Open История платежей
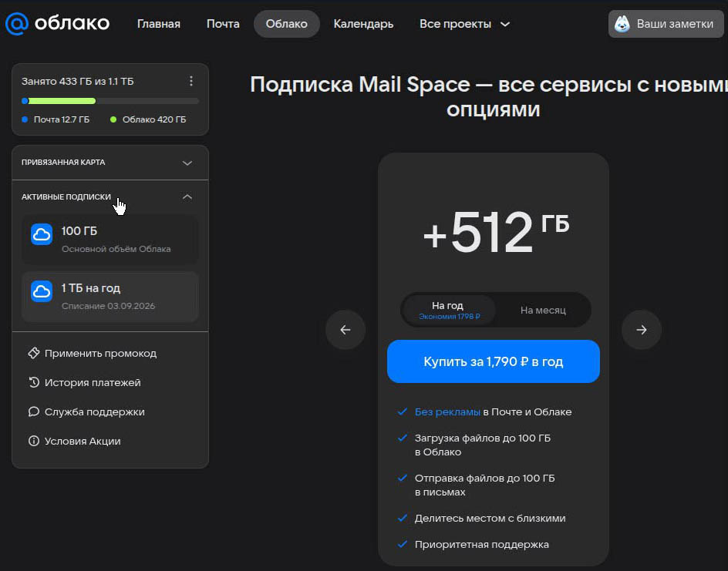Image resolution: width=728 pixels, height=571 pixels. pyautogui.click(x=85, y=382)
